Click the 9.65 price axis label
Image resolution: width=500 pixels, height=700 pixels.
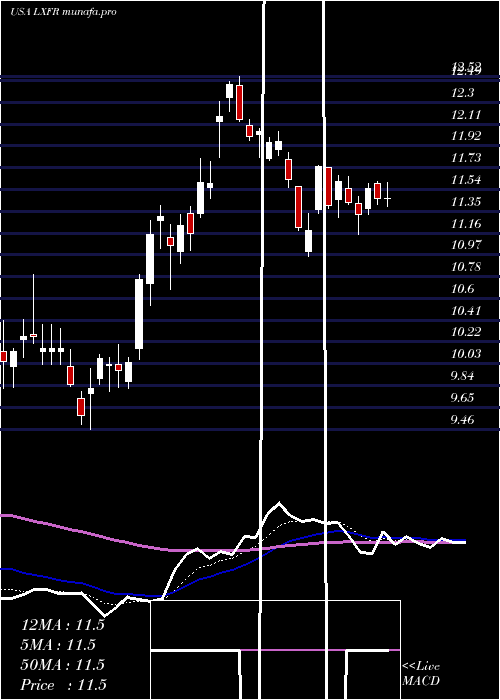pos(462,398)
